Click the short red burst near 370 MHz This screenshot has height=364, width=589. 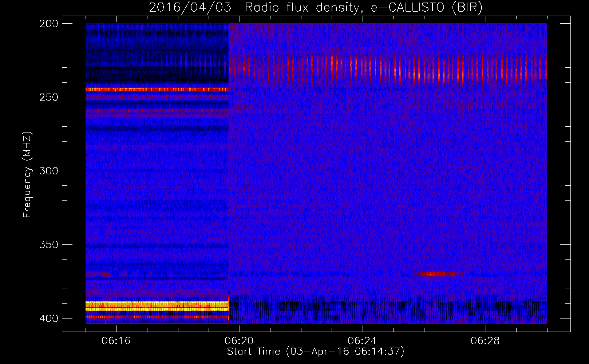(x=439, y=274)
